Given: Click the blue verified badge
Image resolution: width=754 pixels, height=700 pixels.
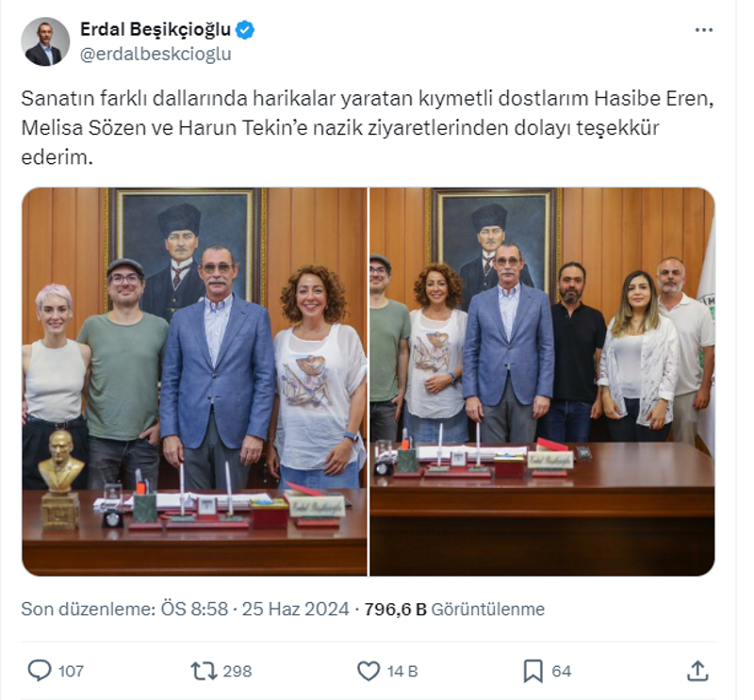Looking at the screenshot, I should click(245, 30).
